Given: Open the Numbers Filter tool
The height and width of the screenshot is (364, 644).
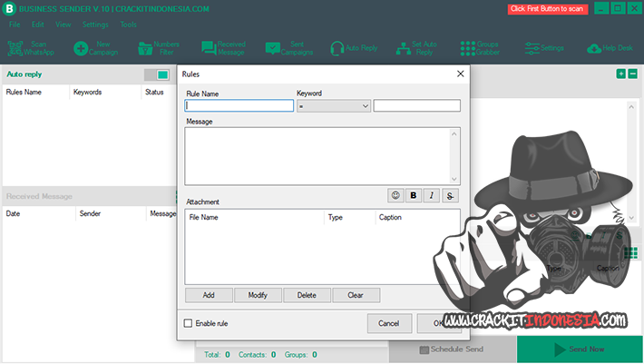Looking at the screenshot, I should (145, 48).
